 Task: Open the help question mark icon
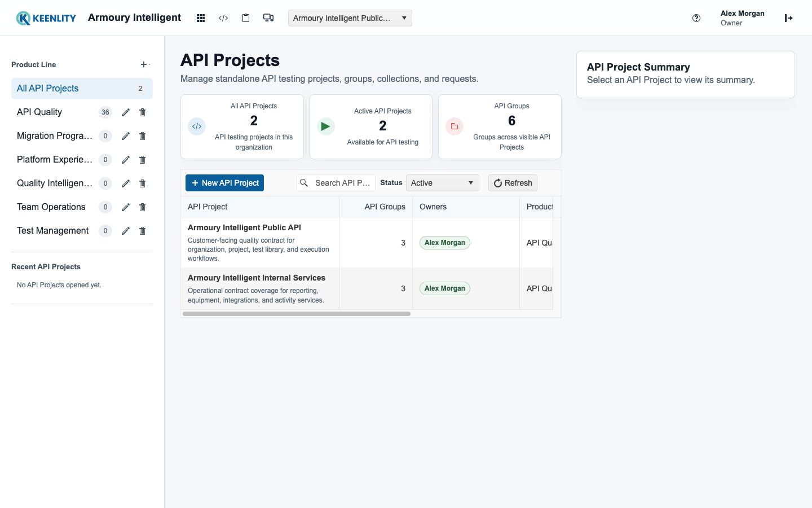coord(696,18)
